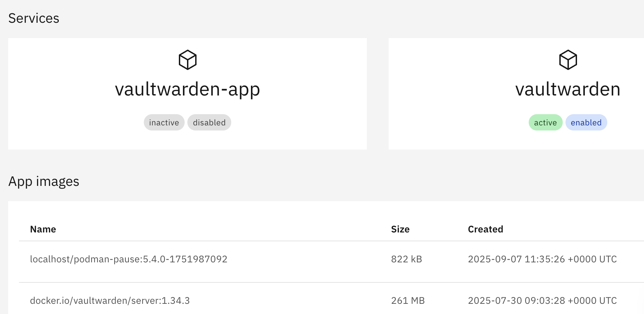Image resolution: width=644 pixels, height=314 pixels.
Task: Click the 2025-09-07 created date cell
Action: (542, 259)
